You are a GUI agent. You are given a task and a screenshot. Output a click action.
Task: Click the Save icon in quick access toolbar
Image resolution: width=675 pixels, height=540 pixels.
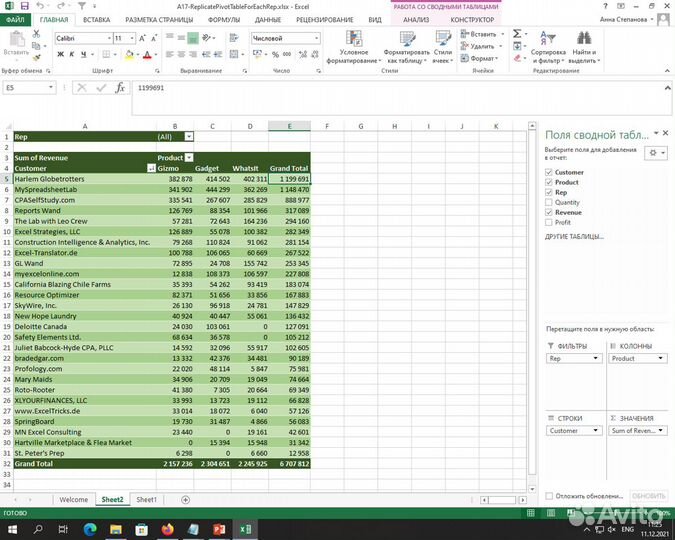pos(25,6)
